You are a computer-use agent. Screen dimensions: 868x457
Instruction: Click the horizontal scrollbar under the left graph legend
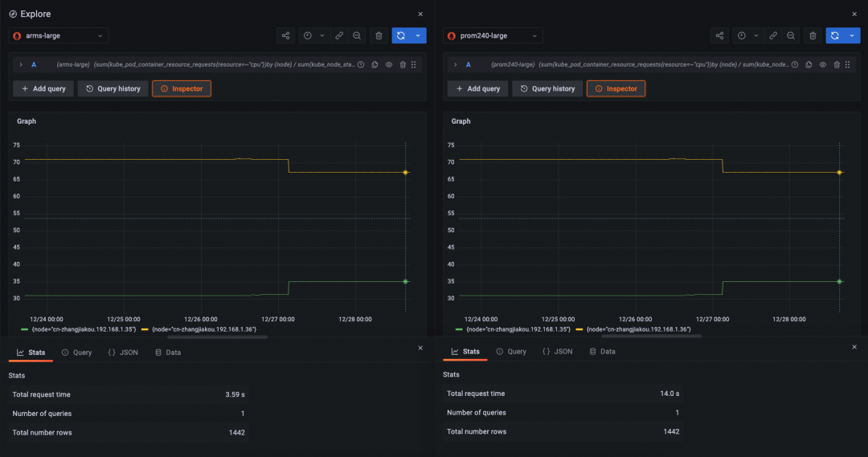[217, 337]
